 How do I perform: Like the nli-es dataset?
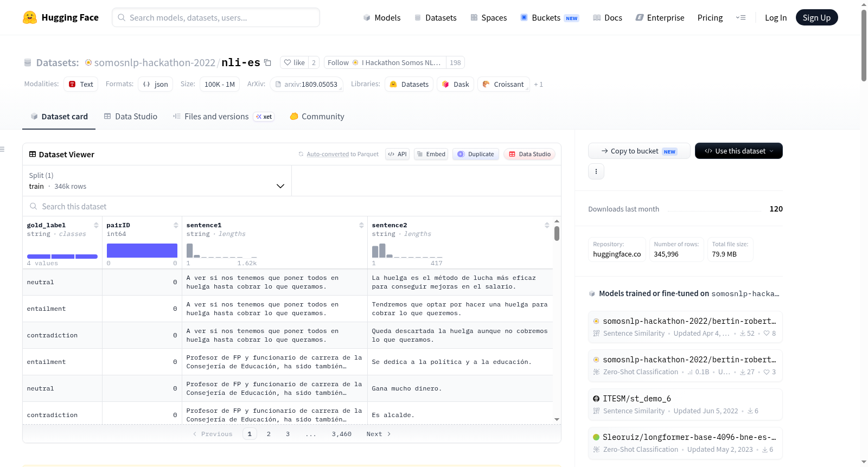[295, 62]
